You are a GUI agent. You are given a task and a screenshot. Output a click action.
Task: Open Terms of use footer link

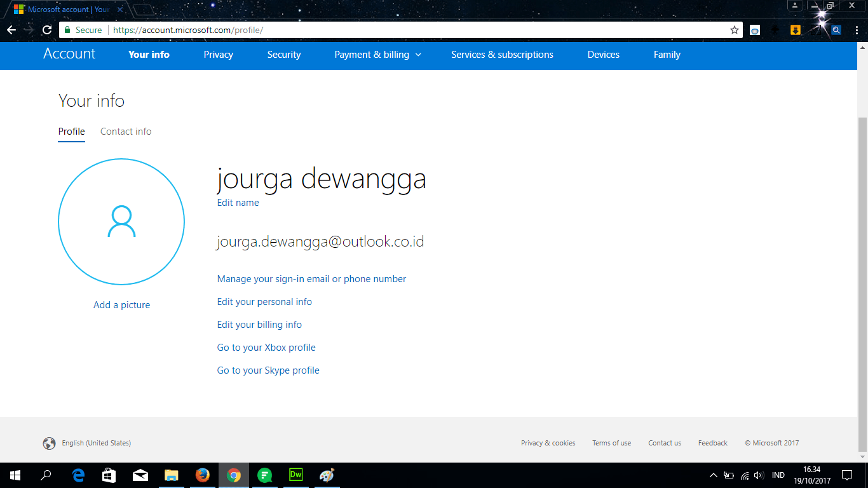(x=612, y=443)
